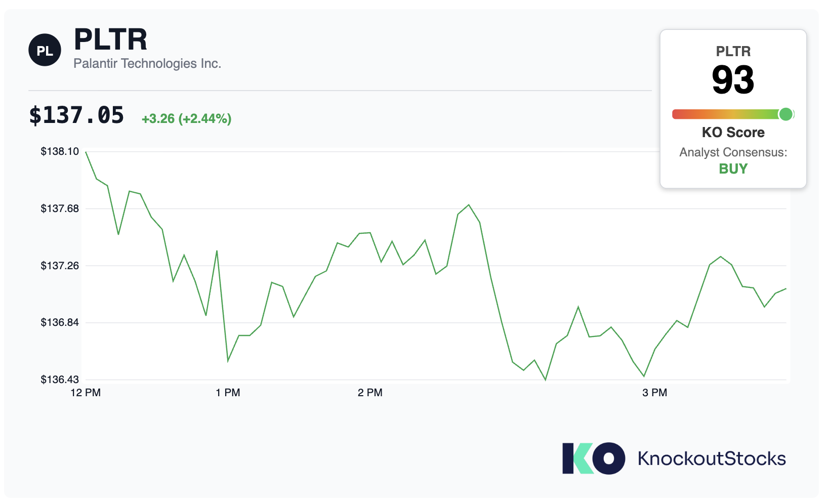Select the 2 PM time axis label
This screenshot has height=504, width=828.
(370, 393)
